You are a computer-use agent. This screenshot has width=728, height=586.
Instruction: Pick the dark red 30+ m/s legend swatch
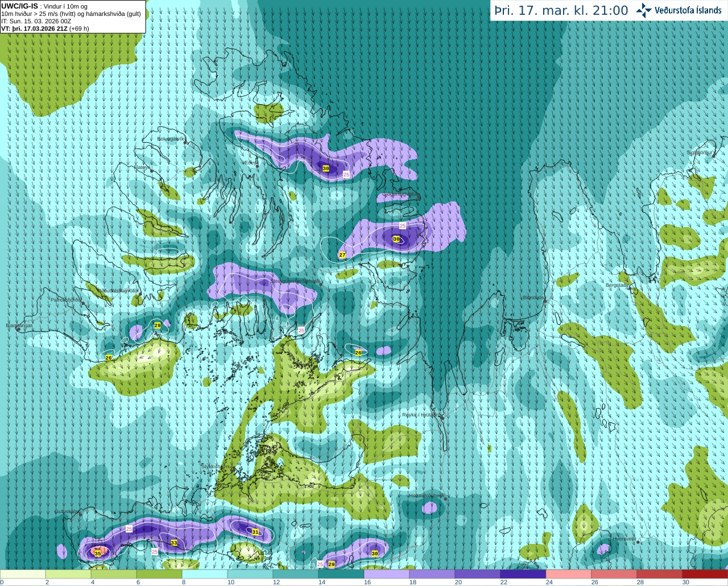[x=705, y=574]
